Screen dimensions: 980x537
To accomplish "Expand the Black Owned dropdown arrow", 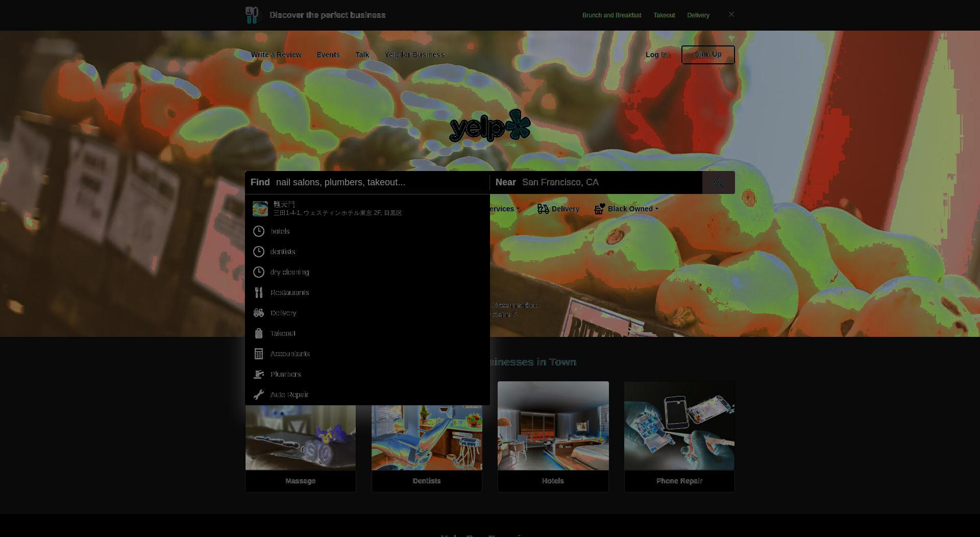I will [x=657, y=209].
